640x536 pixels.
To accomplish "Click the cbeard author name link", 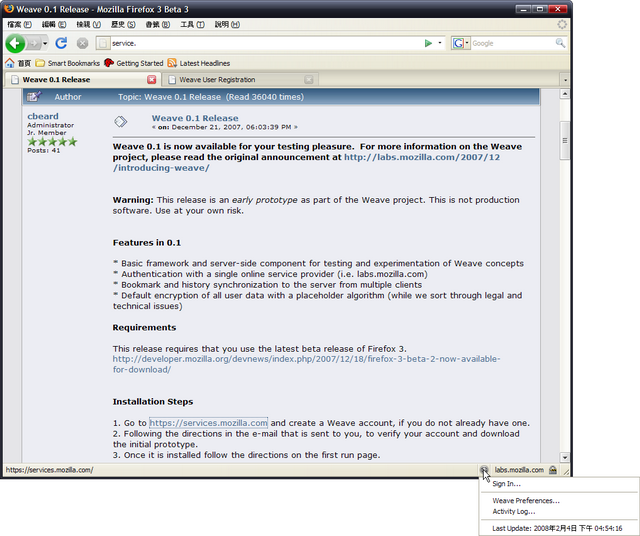I will click(43, 116).
